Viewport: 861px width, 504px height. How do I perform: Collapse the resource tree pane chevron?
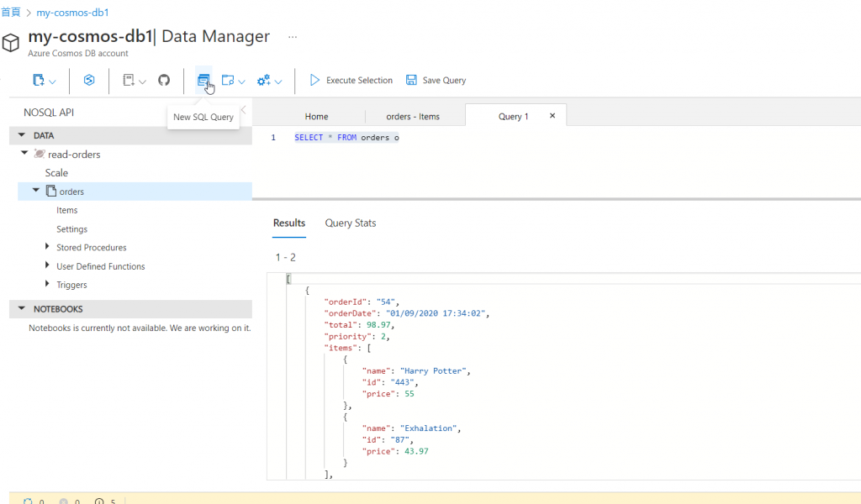pos(243,110)
